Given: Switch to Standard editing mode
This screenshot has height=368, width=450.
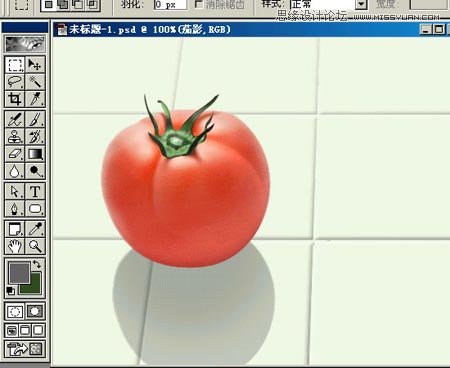Looking at the screenshot, I should (x=15, y=312).
